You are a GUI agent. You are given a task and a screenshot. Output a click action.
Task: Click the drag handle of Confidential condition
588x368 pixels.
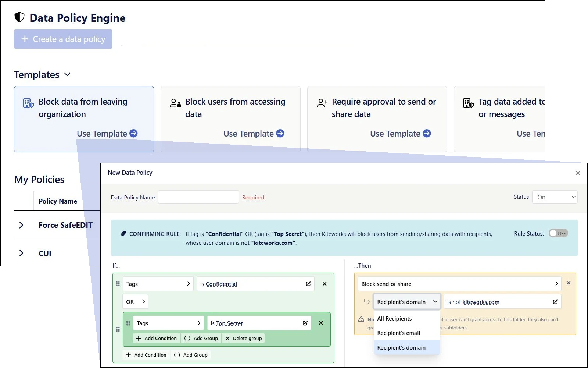tap(118, 284)
